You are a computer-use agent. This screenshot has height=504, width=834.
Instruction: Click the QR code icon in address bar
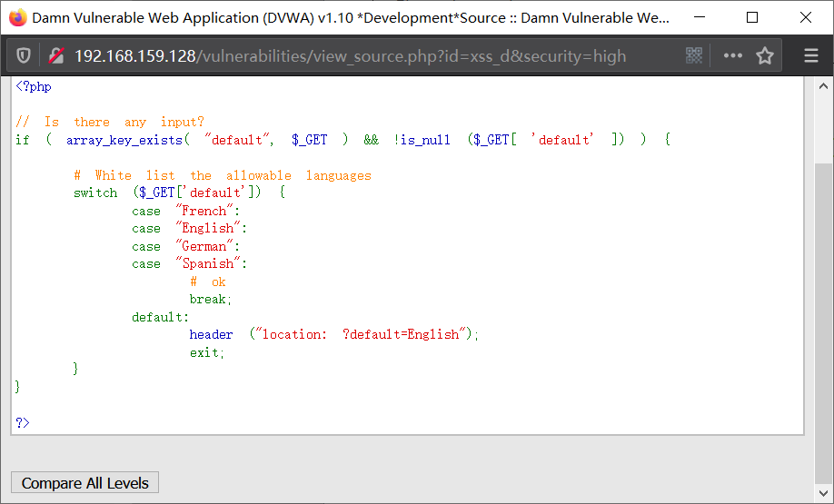[693, 55]
